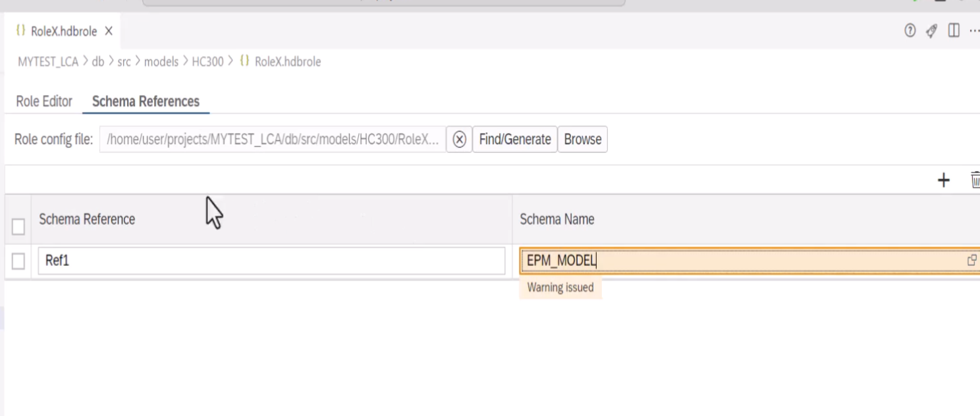Add a new schema reference row
Screen dimensions: 980x416
coord(943,180)
